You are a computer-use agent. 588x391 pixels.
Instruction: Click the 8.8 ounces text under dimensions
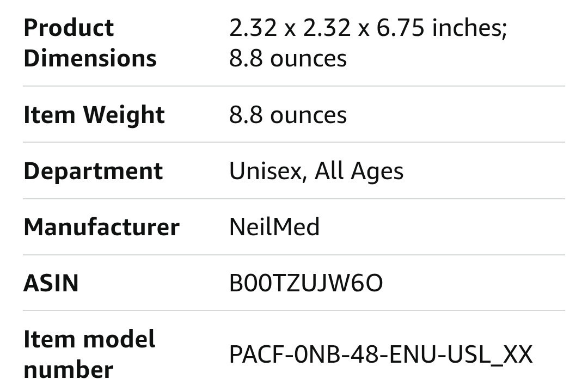tap(288, 58)
